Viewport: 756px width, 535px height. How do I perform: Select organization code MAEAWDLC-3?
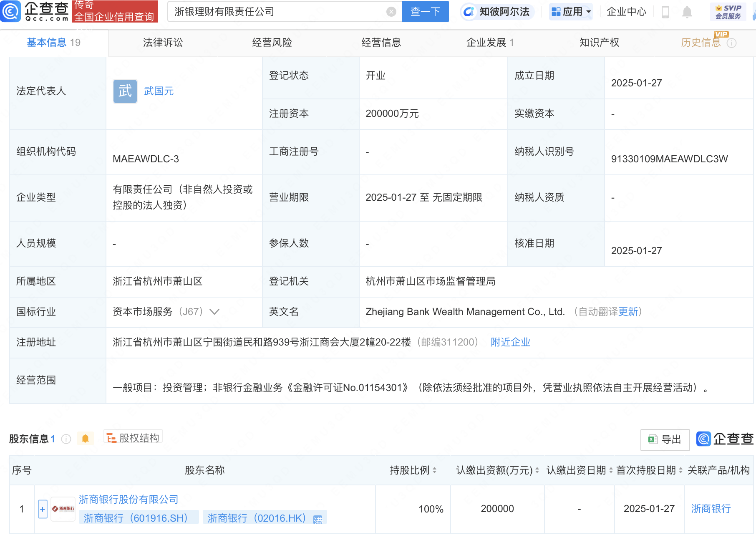146,159
